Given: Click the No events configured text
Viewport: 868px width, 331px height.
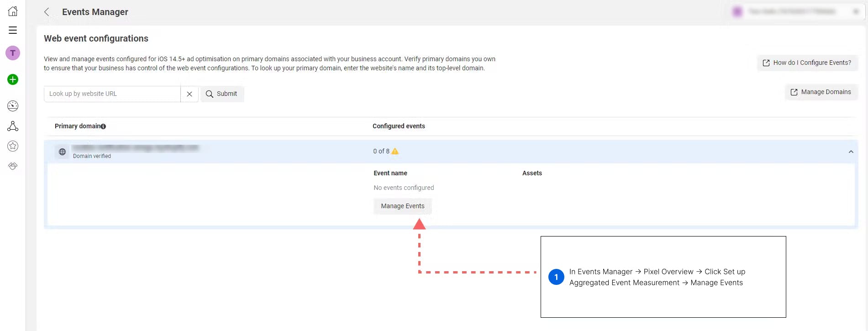Looking at the screenshot, I should tap(404, 188).
